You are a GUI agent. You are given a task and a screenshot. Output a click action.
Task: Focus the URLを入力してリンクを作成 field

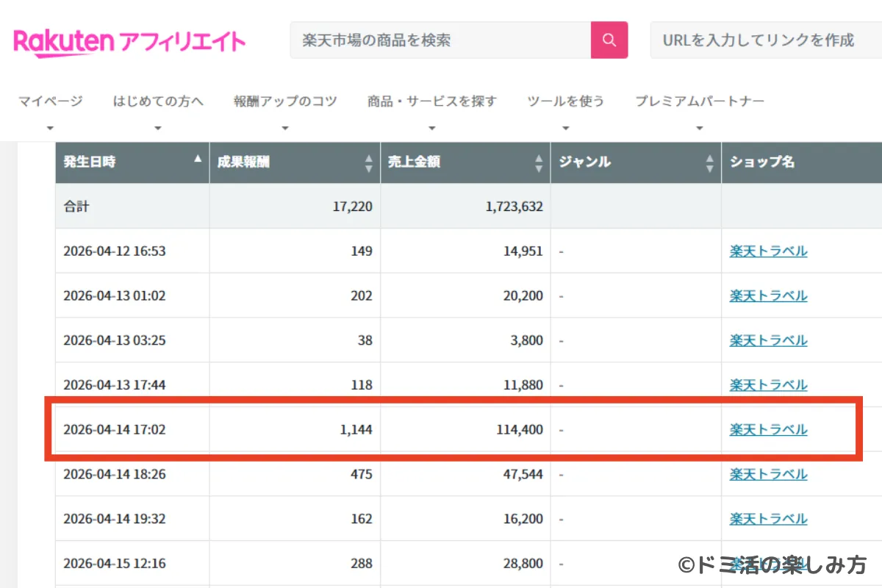tap(766, 40)
